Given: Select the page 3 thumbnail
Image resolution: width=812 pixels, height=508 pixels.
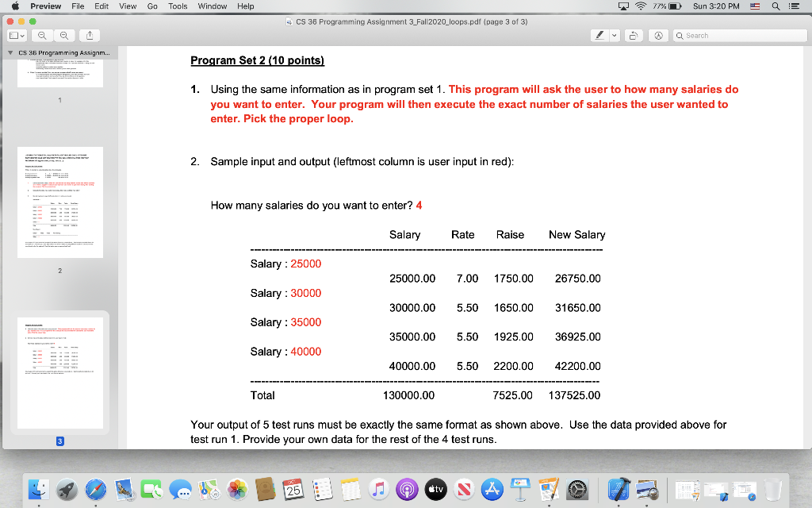Looking at the screenshot, I should point(60,373).
